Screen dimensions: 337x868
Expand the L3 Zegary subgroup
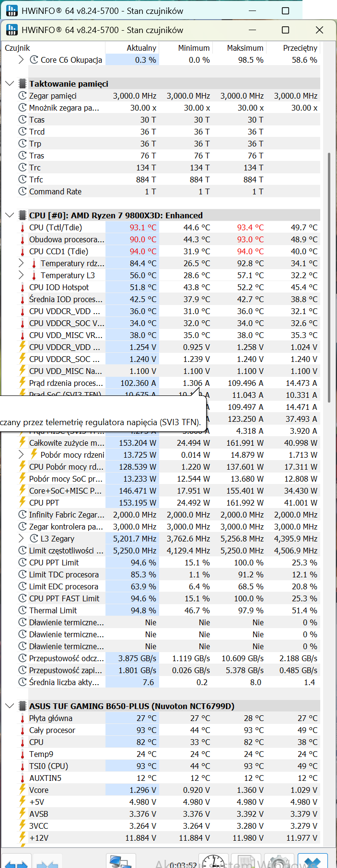[x=21, y=539]
